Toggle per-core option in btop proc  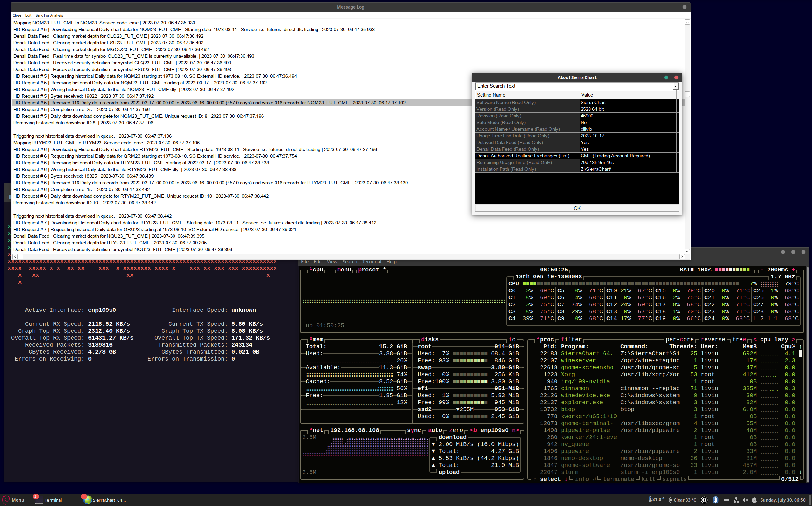tap(679, 339)
